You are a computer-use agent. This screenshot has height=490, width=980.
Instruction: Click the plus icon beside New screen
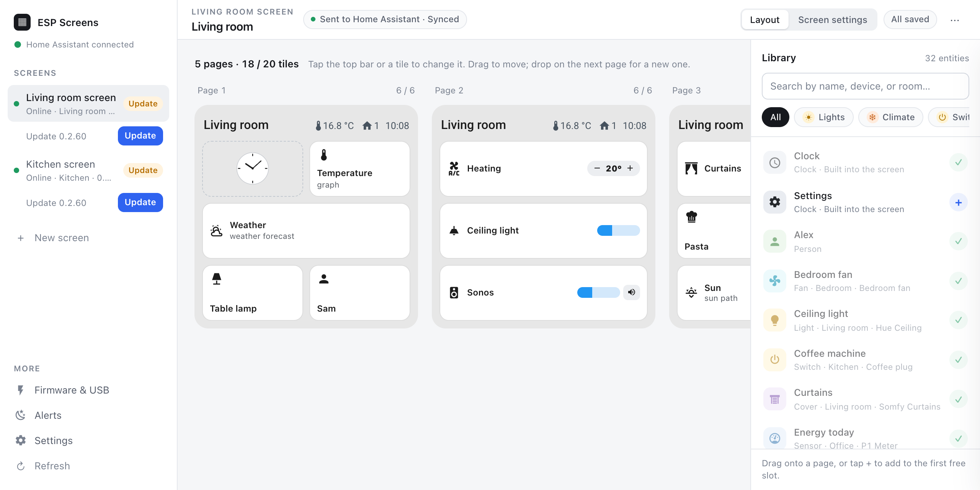click(x=21, y=238)
